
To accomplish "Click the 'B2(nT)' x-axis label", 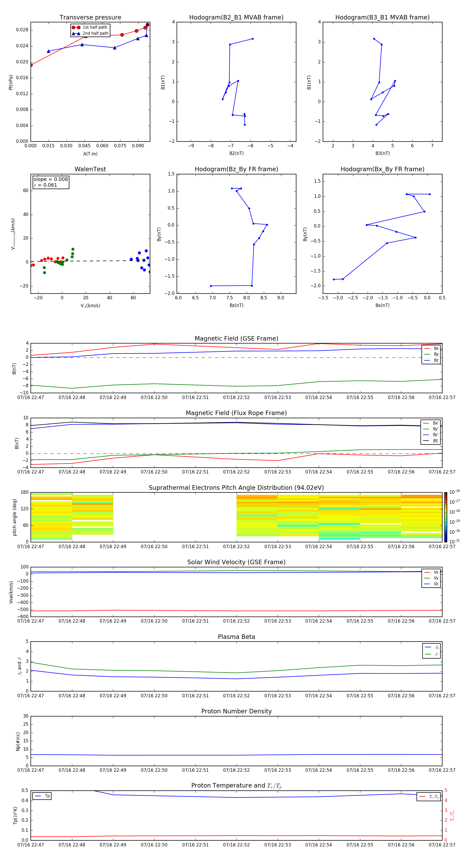I will (x=236, y=153).
